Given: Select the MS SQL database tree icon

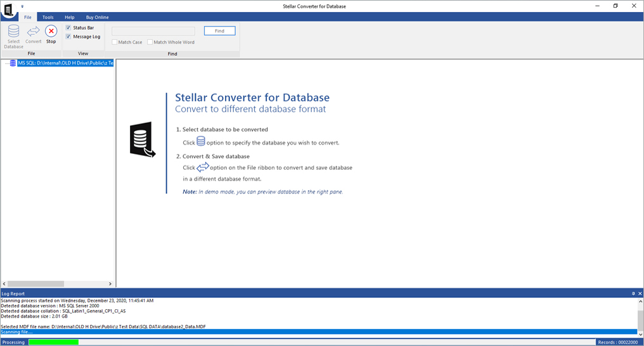Looking at the screenshot, I should (13, 63).
